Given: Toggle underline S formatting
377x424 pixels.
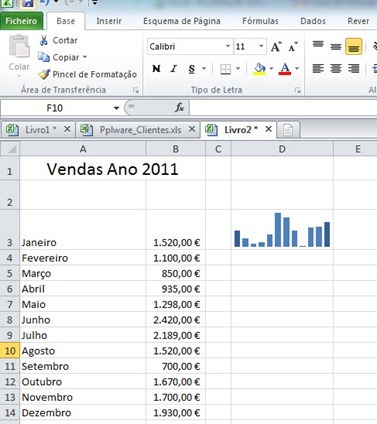Looking at the screenshot, I should 191,69.
